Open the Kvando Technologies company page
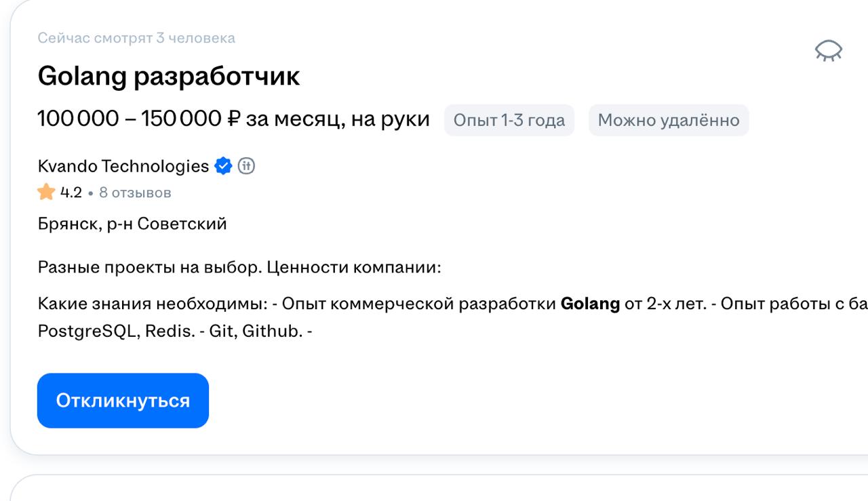Screen dimensions: 868x501 [x=123, y=166]
